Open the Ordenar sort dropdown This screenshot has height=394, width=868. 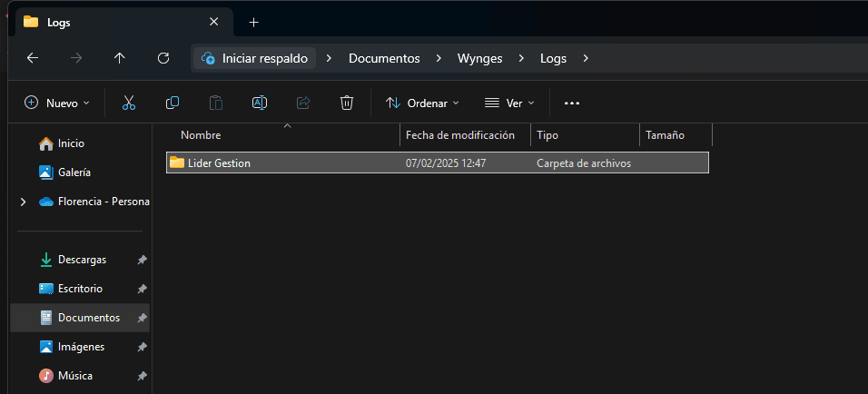(x=423, y=103)
